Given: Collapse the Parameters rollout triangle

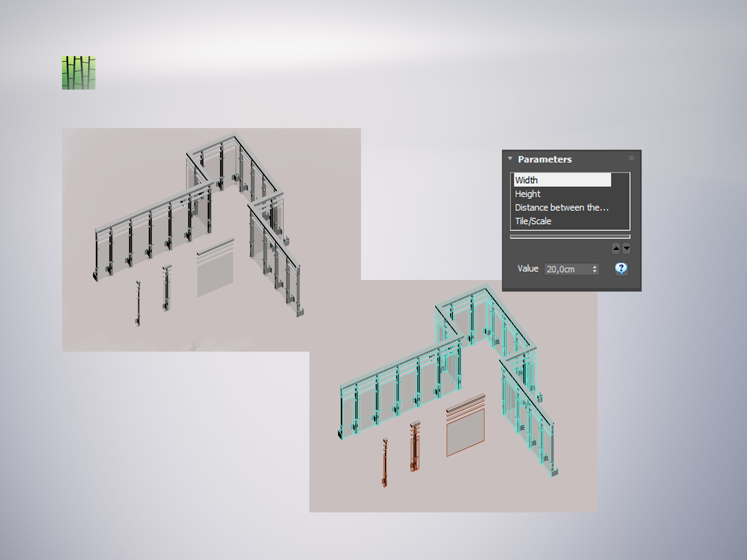Looking at the screenshot, I should tap(510, 158).
